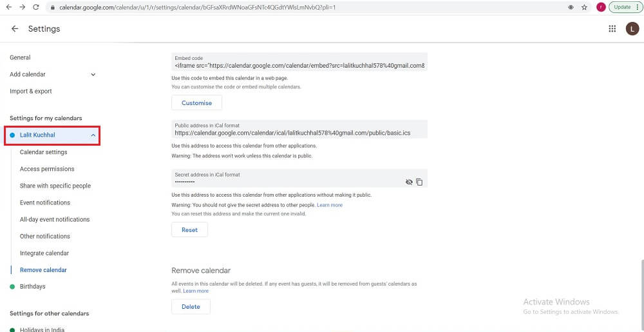The width and height of the screenshot is (644, 332).
Task: Collapse the Lalit Kuchhal calendar settings
Action: (x=52, y=135)
